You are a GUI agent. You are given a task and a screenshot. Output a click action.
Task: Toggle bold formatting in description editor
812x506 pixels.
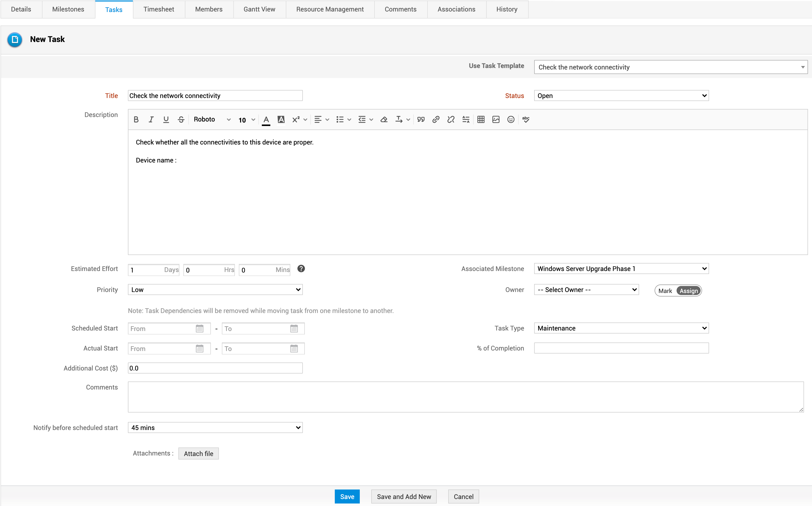click(x=136, y=119)
